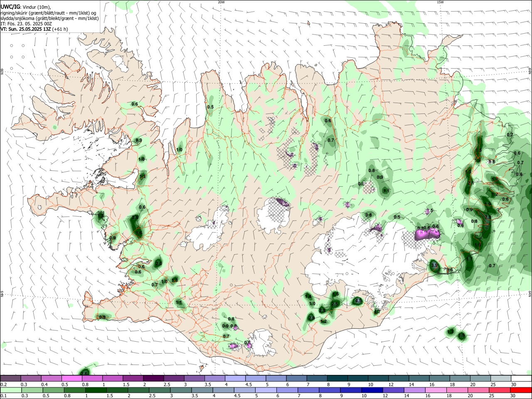Viewport: 532px width, 399px height.
Task: Select the dark teal 8 mm snow legend swatch
Action: coord(337,379)
